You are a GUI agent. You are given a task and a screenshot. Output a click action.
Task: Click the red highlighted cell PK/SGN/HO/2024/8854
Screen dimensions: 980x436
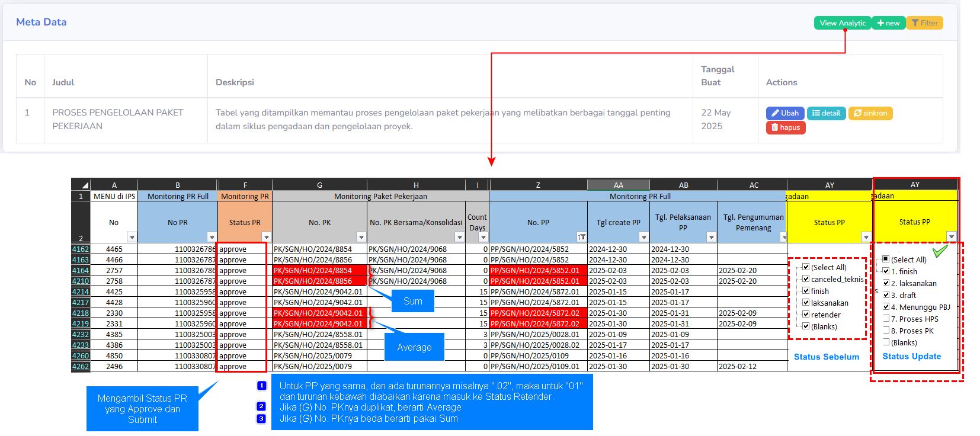coord(319,270)
